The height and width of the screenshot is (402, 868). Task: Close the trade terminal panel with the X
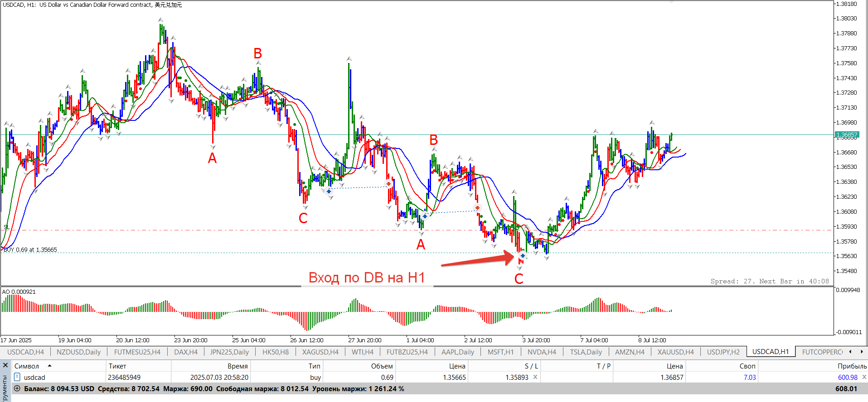coord(5,365)
